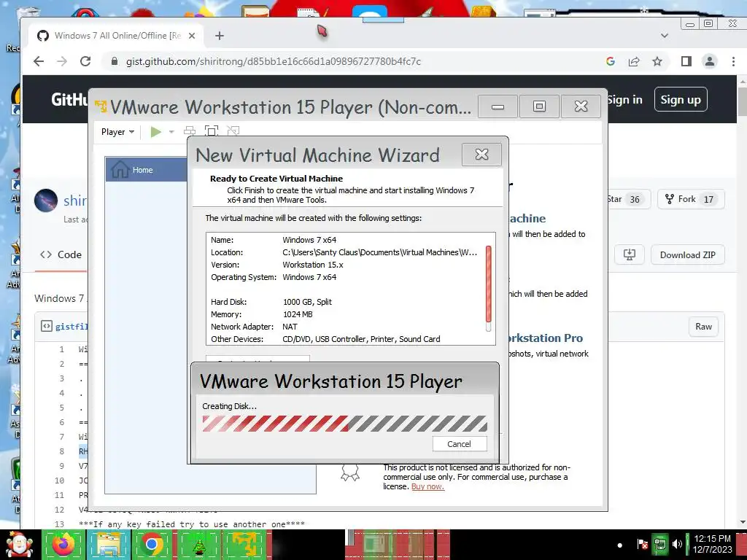Click the Chrome forward arrow
Screen dimensions: 747x560
click(x=62, y=61)
